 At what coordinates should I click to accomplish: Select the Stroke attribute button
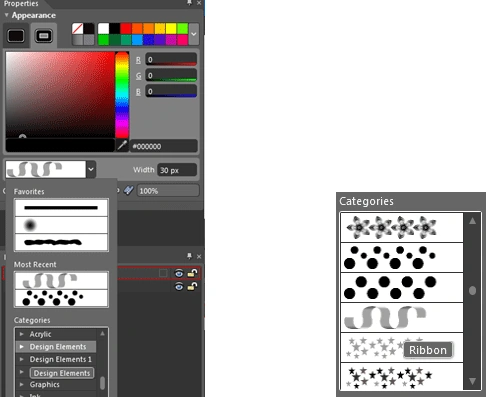tap(44, 36)
